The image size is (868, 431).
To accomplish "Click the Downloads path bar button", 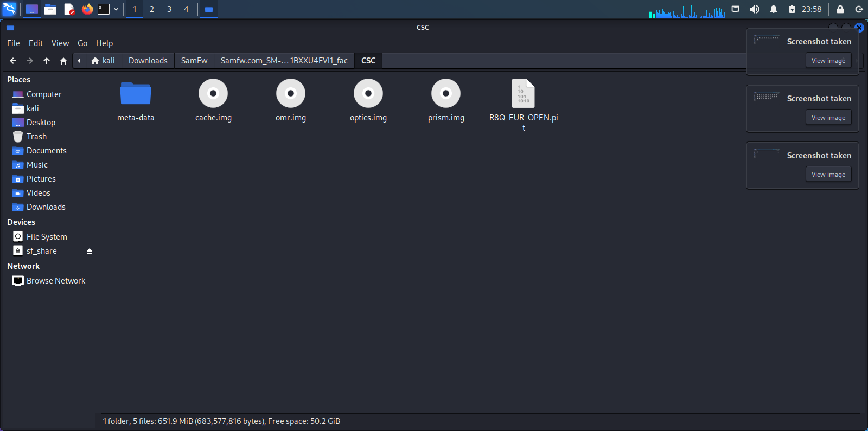I will (x=148, y=61).
